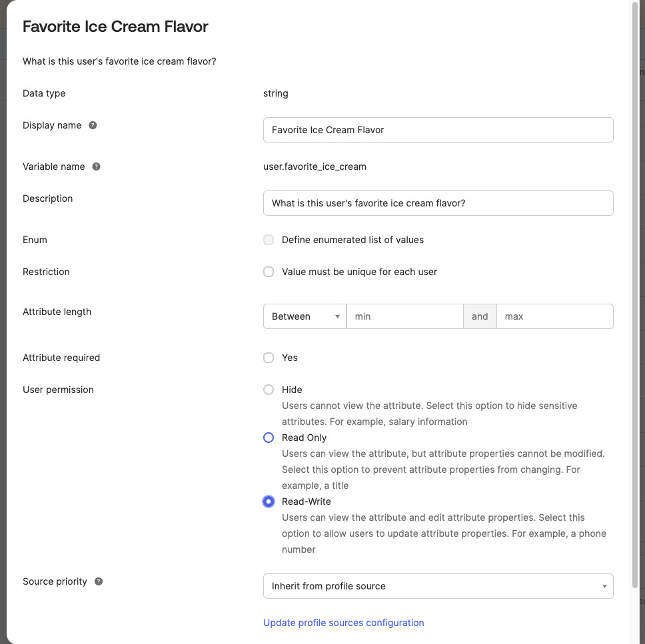Enable 'Define enumerated list of values'
Screen dimensions: 645x644
[x=268, y=240]
